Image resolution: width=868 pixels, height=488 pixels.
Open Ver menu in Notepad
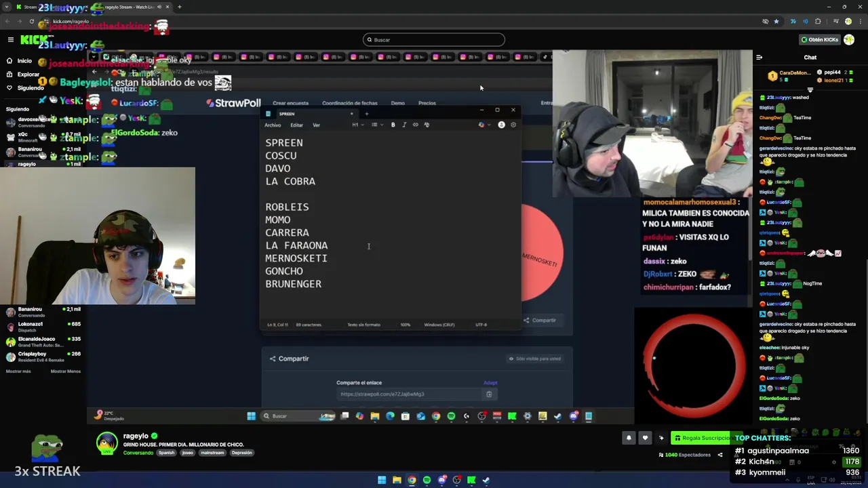[x=316, y=125]
